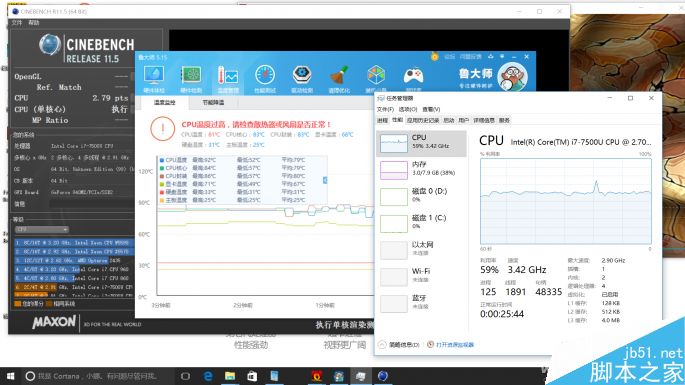
Task: Open the Options menu in Task Manager
Action: 408,109
